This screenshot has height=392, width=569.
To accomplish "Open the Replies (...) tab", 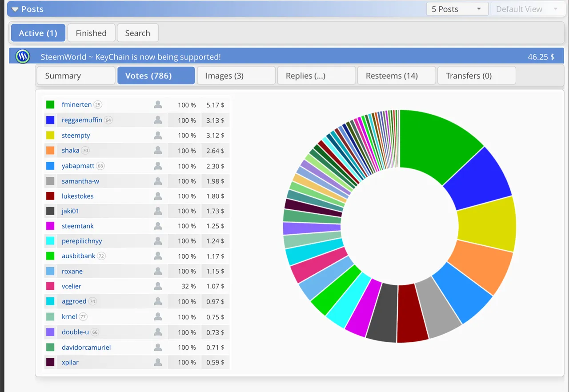I will [x=317, y=76].
